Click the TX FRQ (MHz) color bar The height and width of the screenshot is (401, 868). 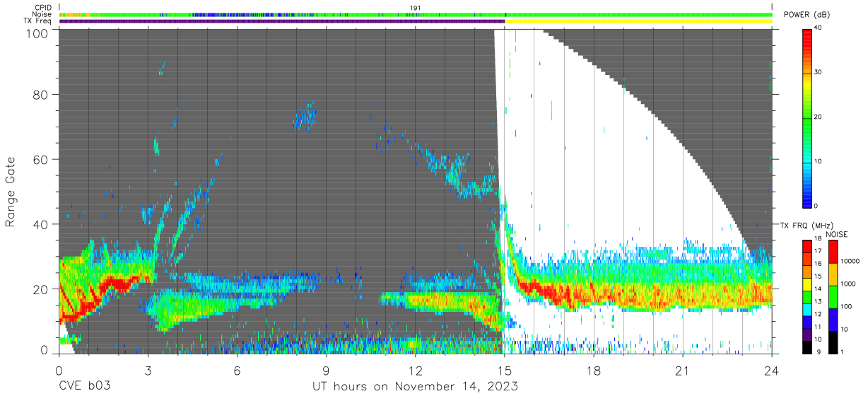[807, 296]
